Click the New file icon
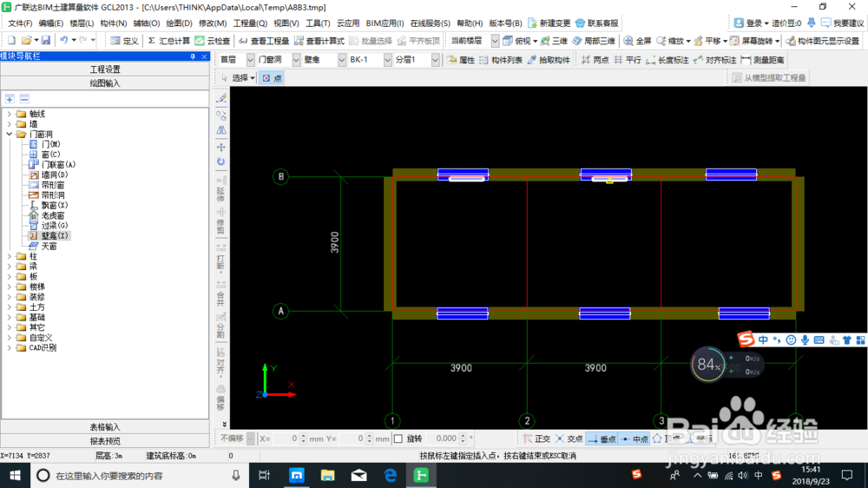 tap(11, 41)
